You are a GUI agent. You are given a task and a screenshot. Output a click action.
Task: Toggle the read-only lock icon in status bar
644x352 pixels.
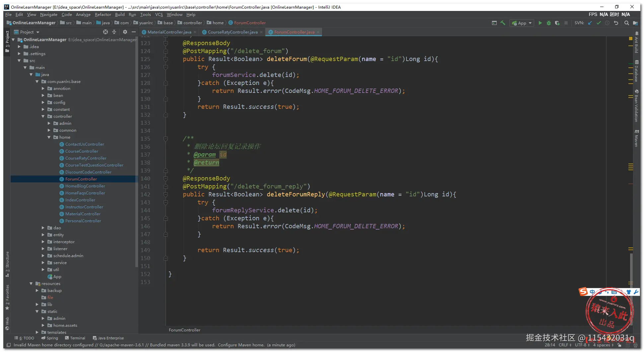point(619,345)
